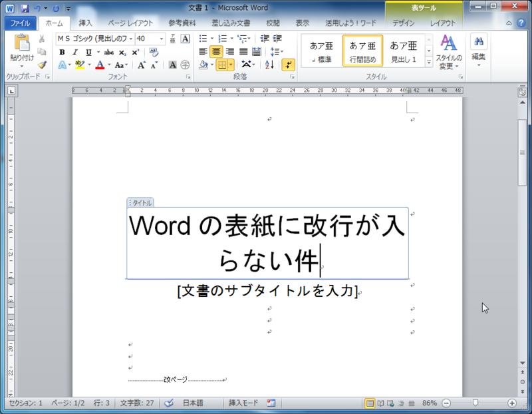Open the 挿入 (Insert) tab

point(85,23)
